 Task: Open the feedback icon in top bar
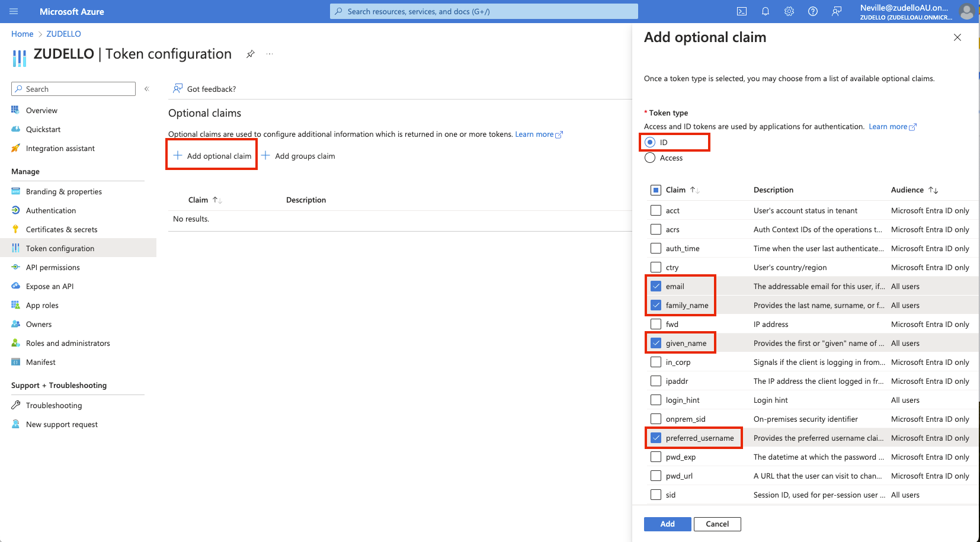(x=837, y=11)
